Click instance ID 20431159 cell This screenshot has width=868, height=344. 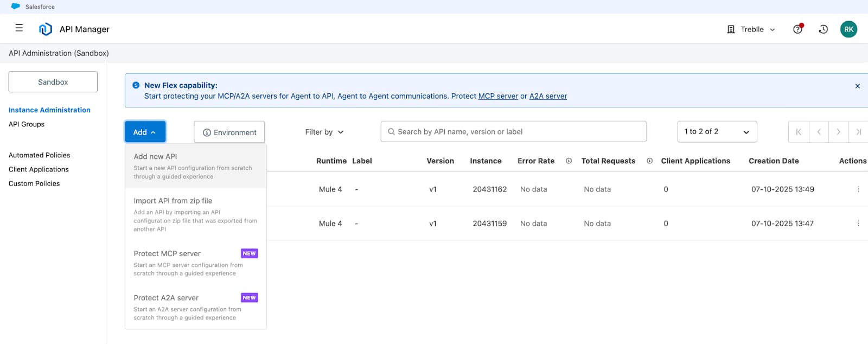coord(489,224)
